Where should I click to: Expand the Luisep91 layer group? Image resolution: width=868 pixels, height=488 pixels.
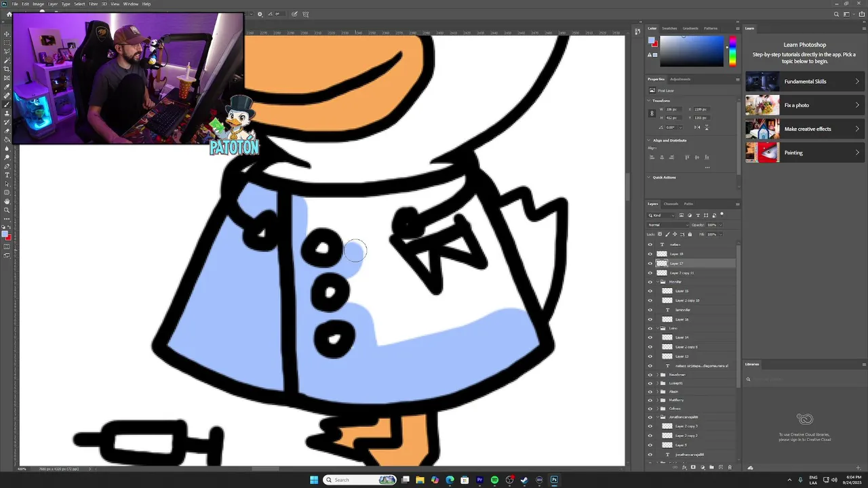click(x=658, y=383)
